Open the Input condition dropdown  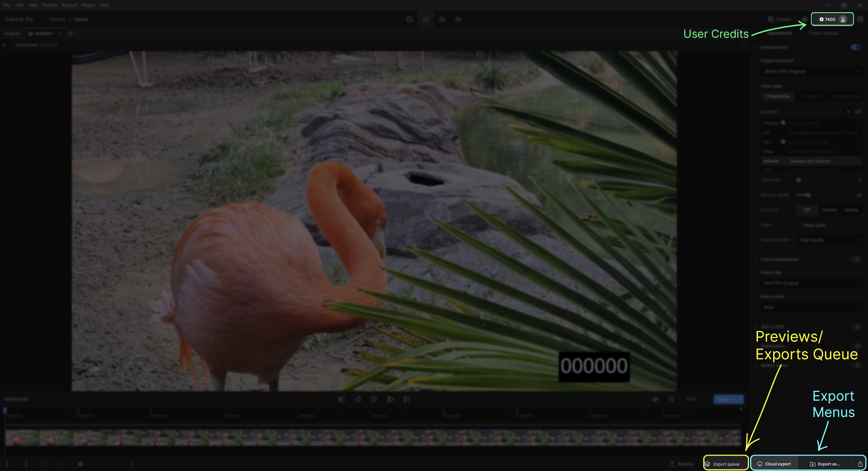(x=829, y=240)
